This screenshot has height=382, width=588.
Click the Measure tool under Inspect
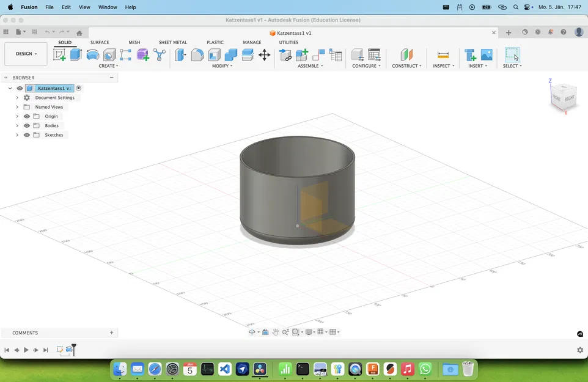[443, 55]
